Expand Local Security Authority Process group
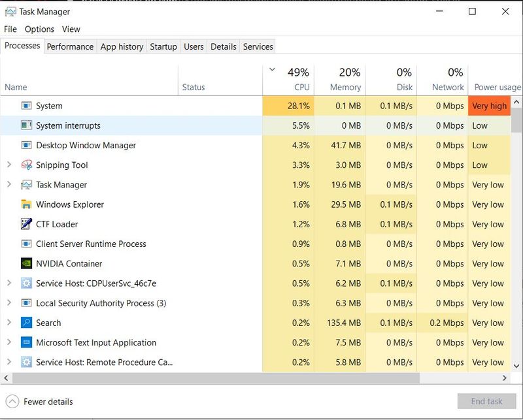Image resolution: width=523 pixels, height=420 pixels. pyautogui.click(x=8, y=303)
